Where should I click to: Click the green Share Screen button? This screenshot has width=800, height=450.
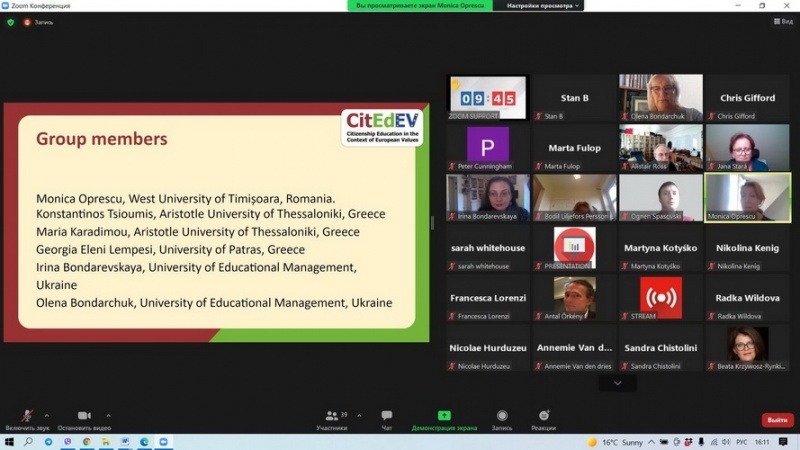(x=444, y=419)
